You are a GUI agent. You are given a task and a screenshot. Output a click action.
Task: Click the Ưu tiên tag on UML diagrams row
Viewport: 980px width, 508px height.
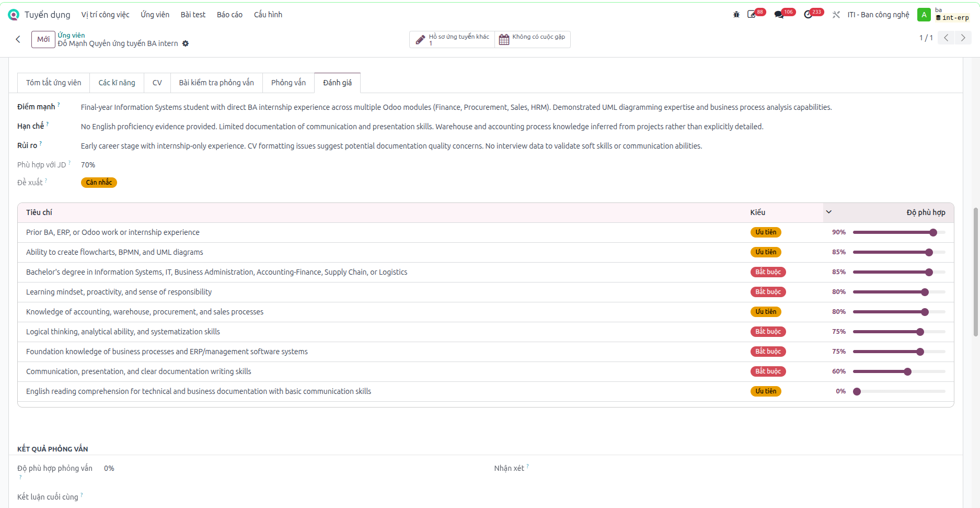(x=766, y=252)
